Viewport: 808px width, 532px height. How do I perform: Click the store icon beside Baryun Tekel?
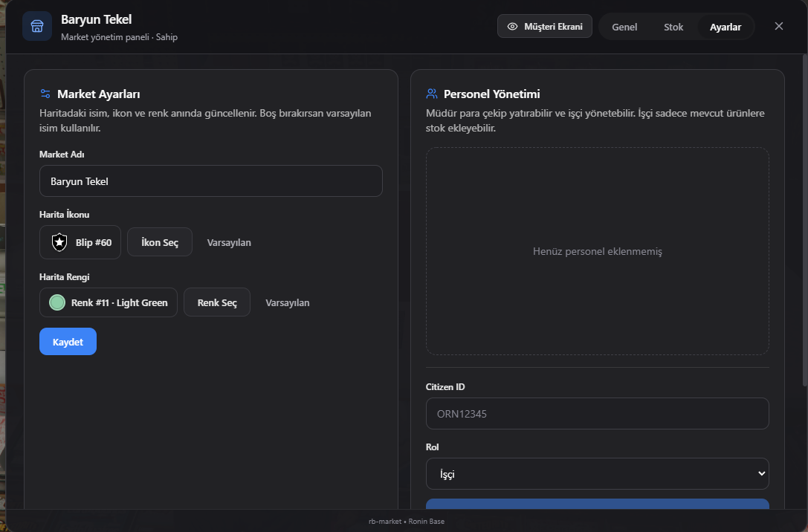tap(37, 26)
